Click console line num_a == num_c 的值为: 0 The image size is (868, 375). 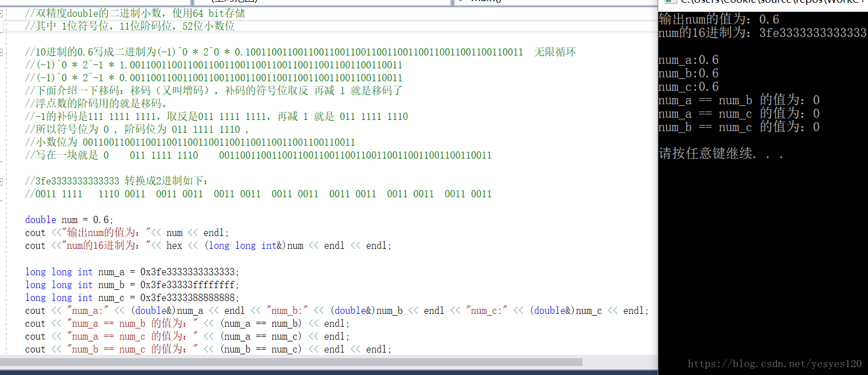point(739,114)
